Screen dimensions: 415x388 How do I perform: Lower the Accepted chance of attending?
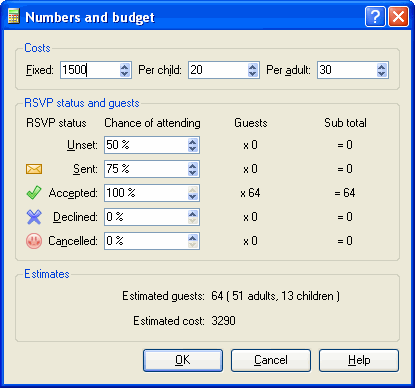193,197
